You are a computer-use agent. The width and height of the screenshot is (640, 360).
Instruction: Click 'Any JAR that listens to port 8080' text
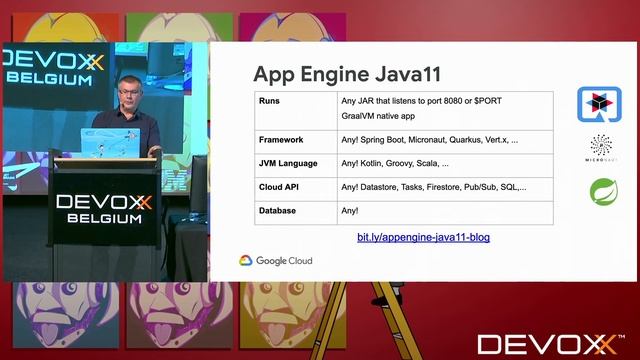421,101
